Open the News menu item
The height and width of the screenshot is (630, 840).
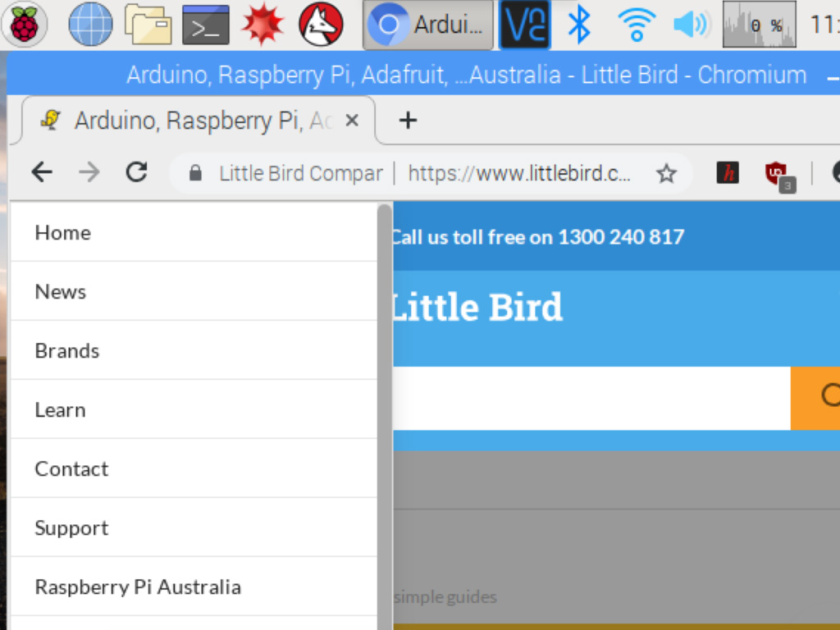click(x=194, y=291)
